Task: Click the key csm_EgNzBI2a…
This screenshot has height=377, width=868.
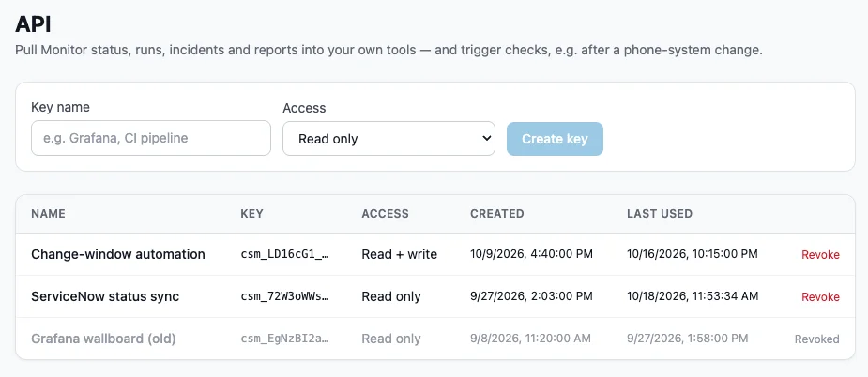Action: tap(285, 339)
